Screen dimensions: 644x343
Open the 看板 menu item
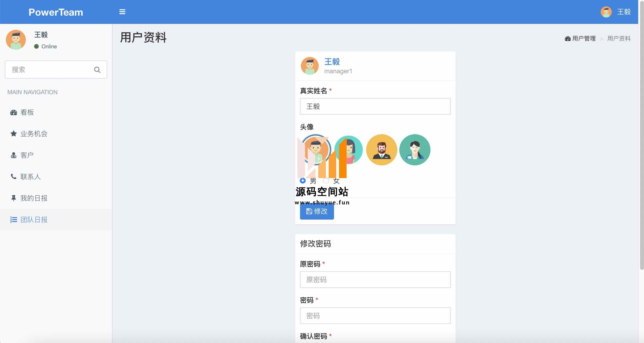(56, 112)
